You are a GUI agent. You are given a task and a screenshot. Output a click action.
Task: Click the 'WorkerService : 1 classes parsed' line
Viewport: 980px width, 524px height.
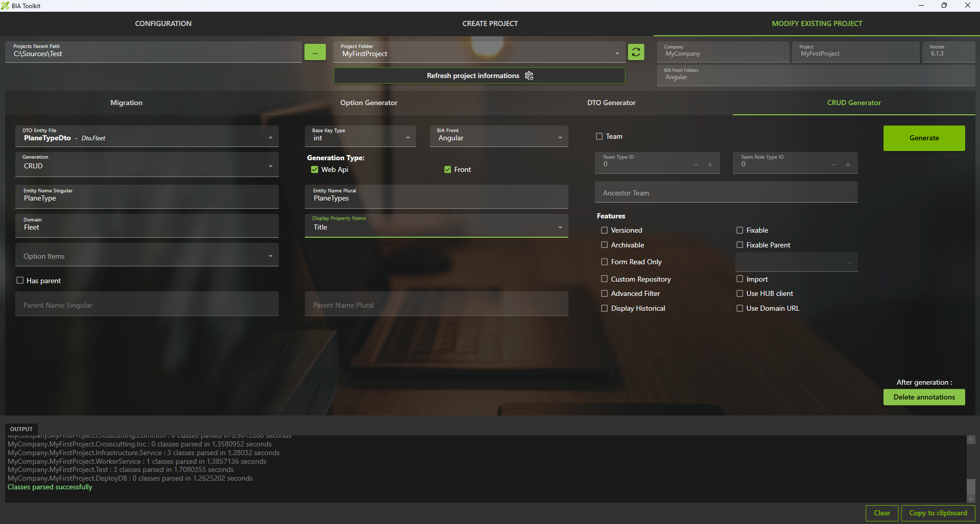tap(137, 461)
